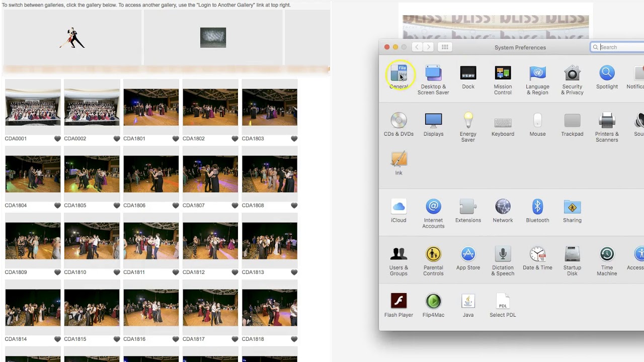The height and width of the screenshot is (362, 644).
Task: Favorite photo CDA1813 with heart icon
Action: click(x=294, y=273)
